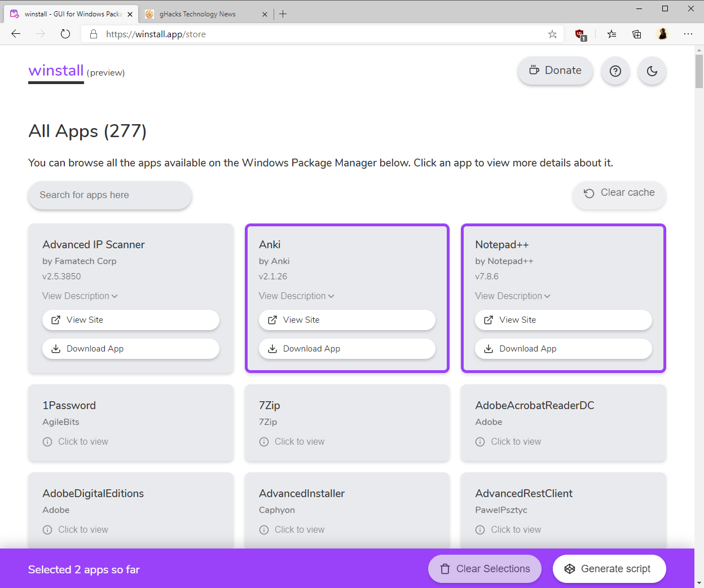Click the info icon on the 1Password card

(x=47, y=441)
